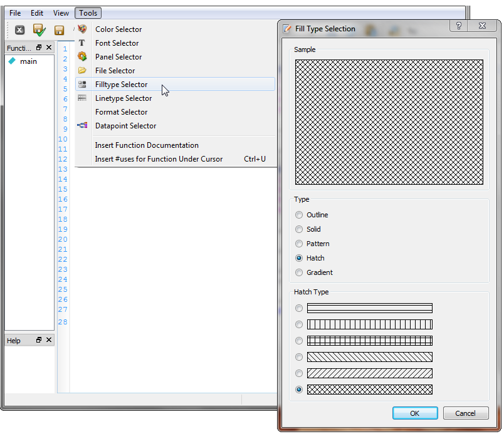Undock the Help panel using its float icon
504x434 pixels.
(x=39, y=340)
